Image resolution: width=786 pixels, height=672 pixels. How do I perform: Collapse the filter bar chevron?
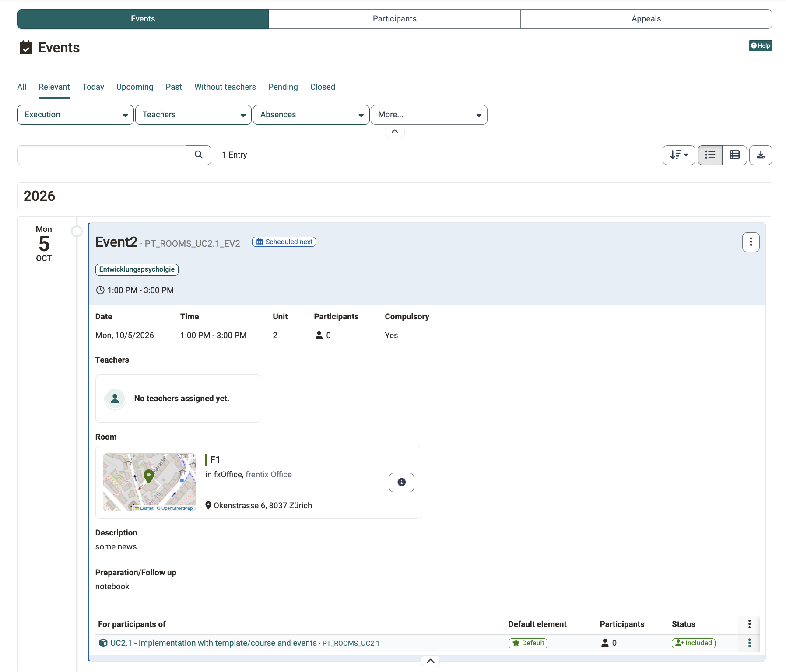coord(395,131)
